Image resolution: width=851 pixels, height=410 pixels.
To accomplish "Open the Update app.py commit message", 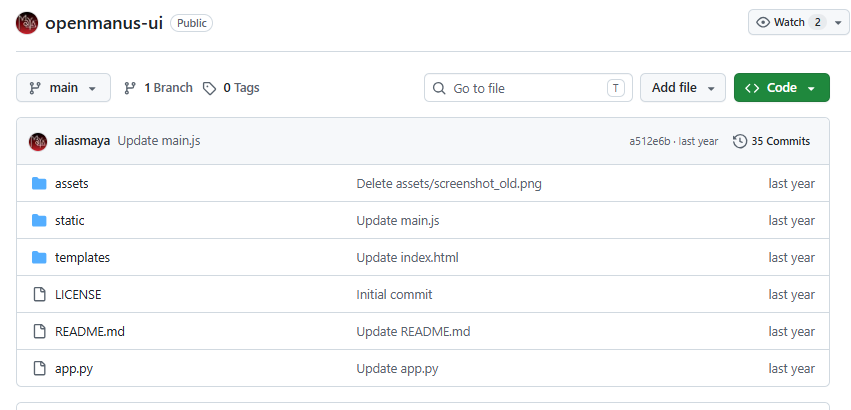I will (397, 369).
